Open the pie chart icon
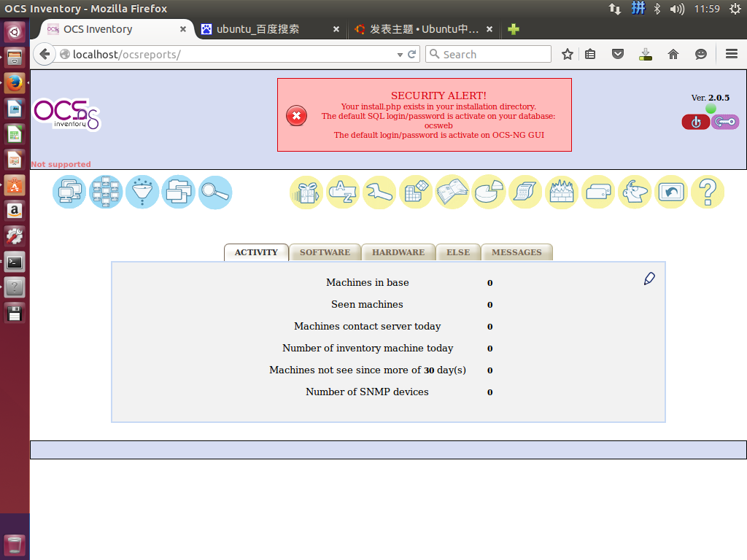The image size is (747, 560). [x=489, y=192]
